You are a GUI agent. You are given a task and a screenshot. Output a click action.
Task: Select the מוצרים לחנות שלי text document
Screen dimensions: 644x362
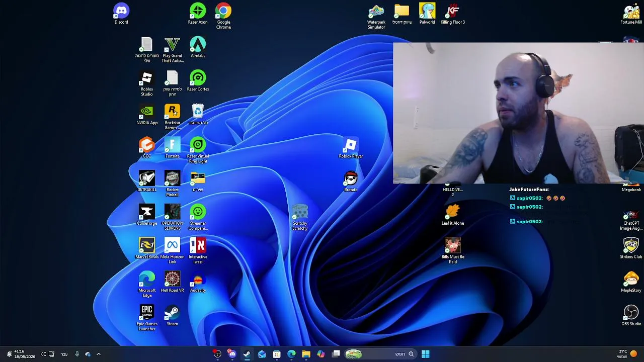(x=147, y=50)
